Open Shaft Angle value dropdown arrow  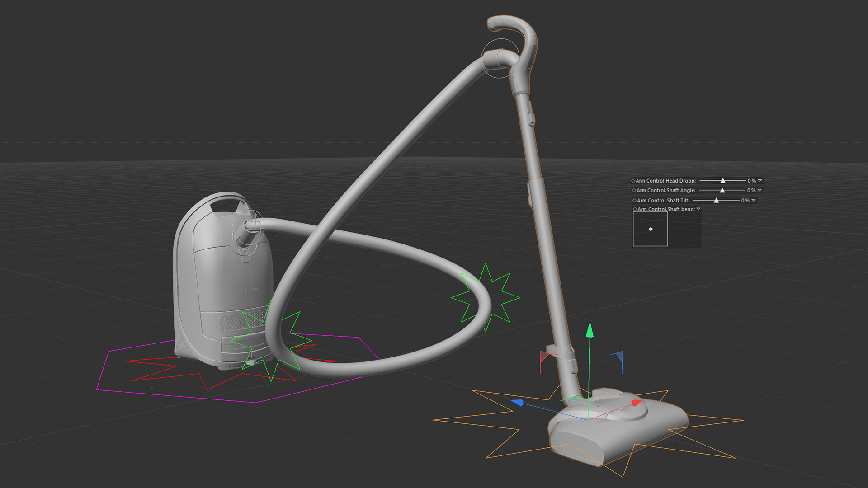[759, 191]
